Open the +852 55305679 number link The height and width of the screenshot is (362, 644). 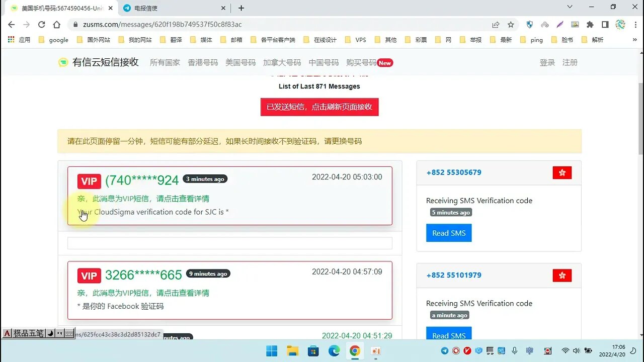454,172
